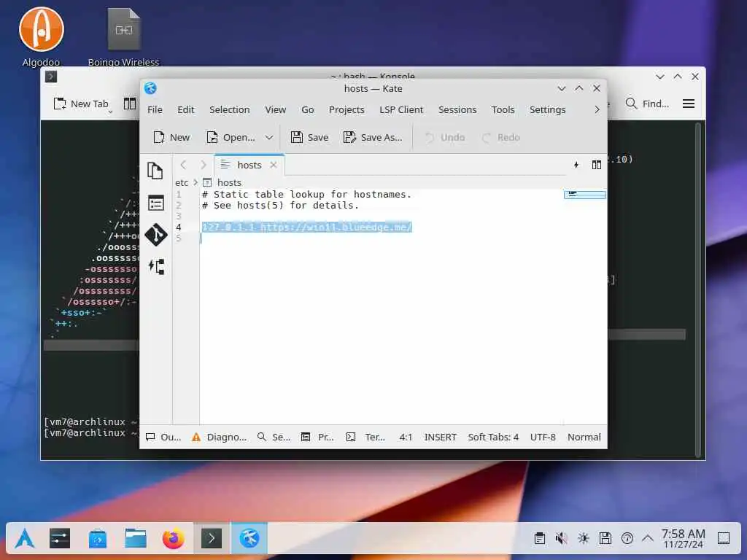Open the Normal highlighting mode selector
The height and width of the screenshot is (560, 747).
584,437
